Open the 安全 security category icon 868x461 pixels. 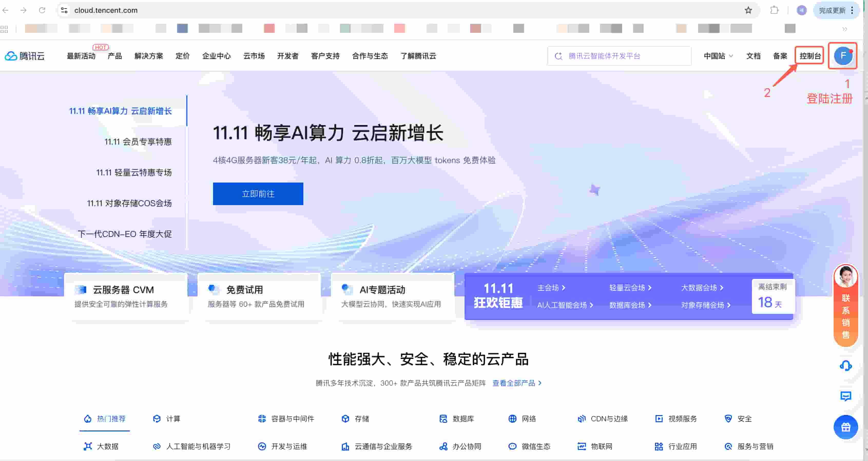click(x=728, y=419)
